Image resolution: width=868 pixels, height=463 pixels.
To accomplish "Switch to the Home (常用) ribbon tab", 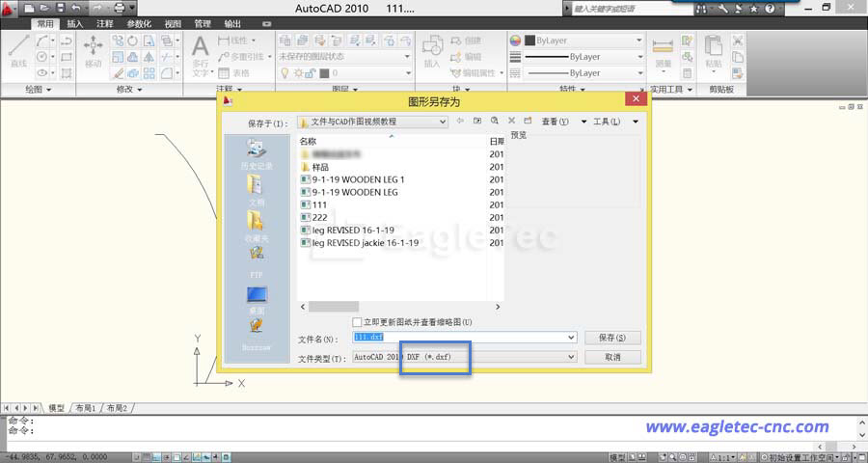I will coord(44,24).
